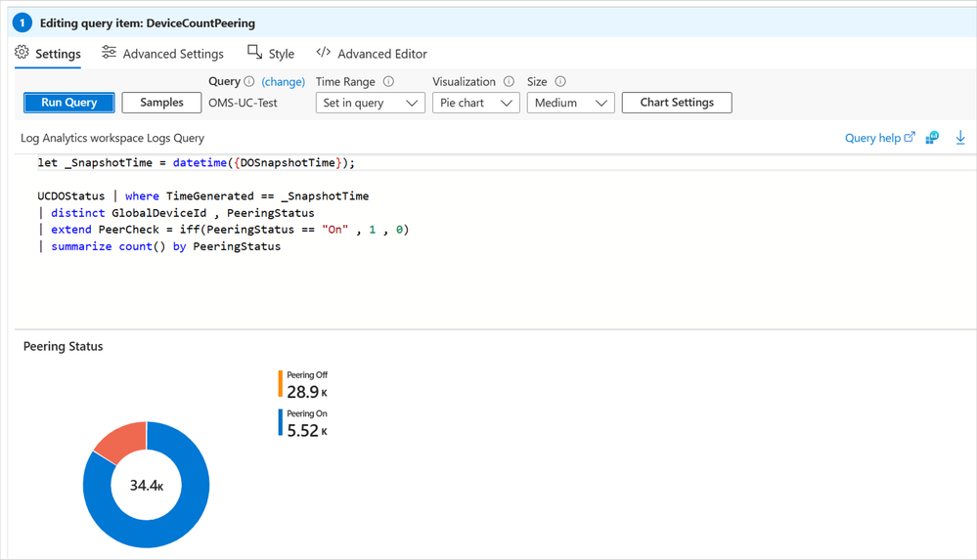Click the Time Range info icon
Screen dimensions: 977x560
(389, 81)
